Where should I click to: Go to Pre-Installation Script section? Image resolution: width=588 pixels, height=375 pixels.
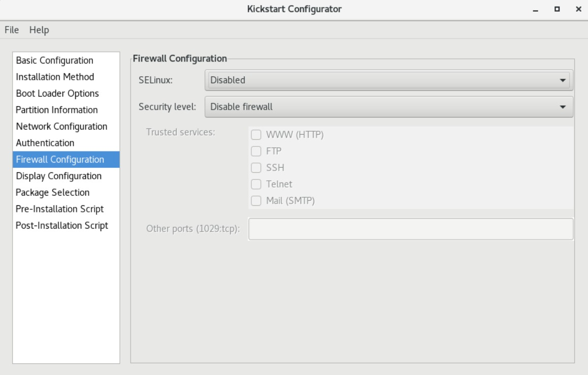point(60,209)
